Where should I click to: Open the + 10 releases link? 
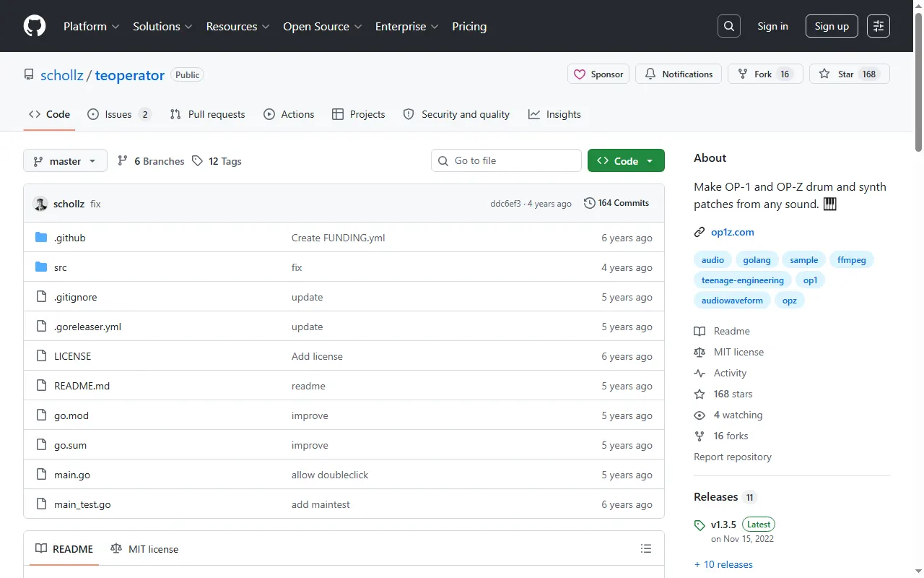click(x=723, y=564)
